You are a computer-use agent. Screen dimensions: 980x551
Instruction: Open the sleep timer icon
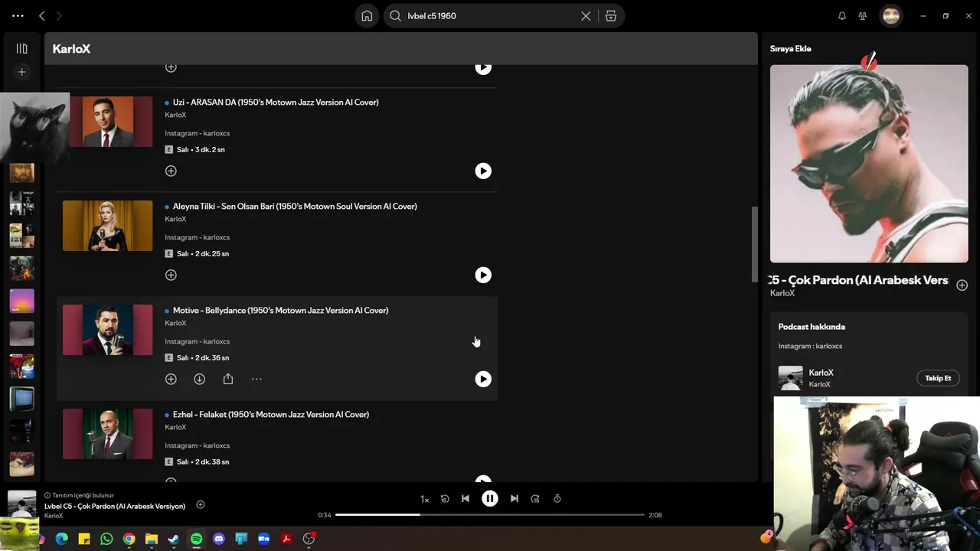point(557,498)
